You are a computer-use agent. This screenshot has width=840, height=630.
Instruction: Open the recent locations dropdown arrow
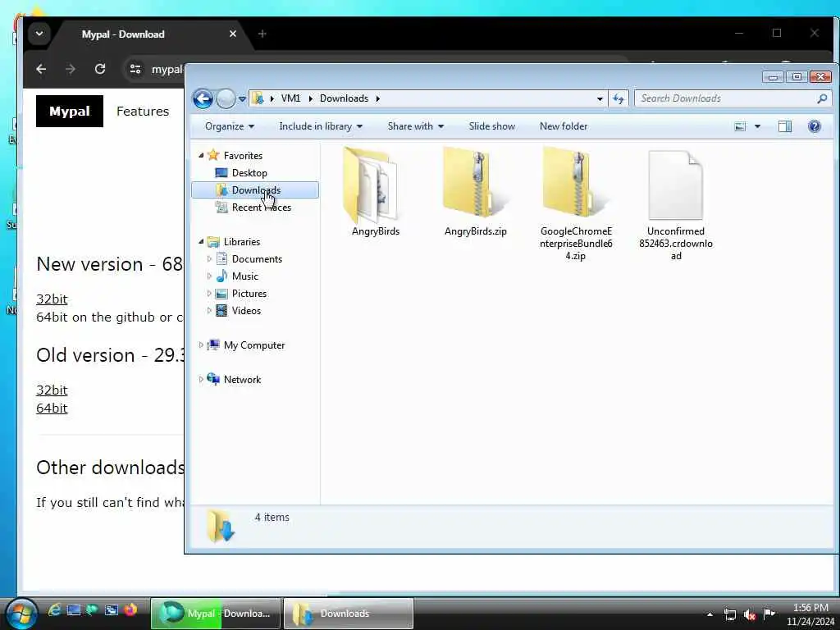pos(242,99)
